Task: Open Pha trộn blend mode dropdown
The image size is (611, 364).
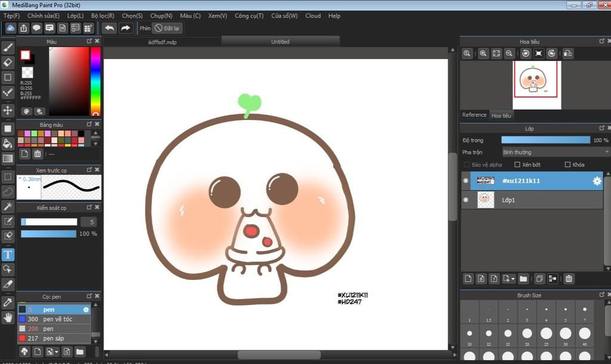Action: coord(555,152)
